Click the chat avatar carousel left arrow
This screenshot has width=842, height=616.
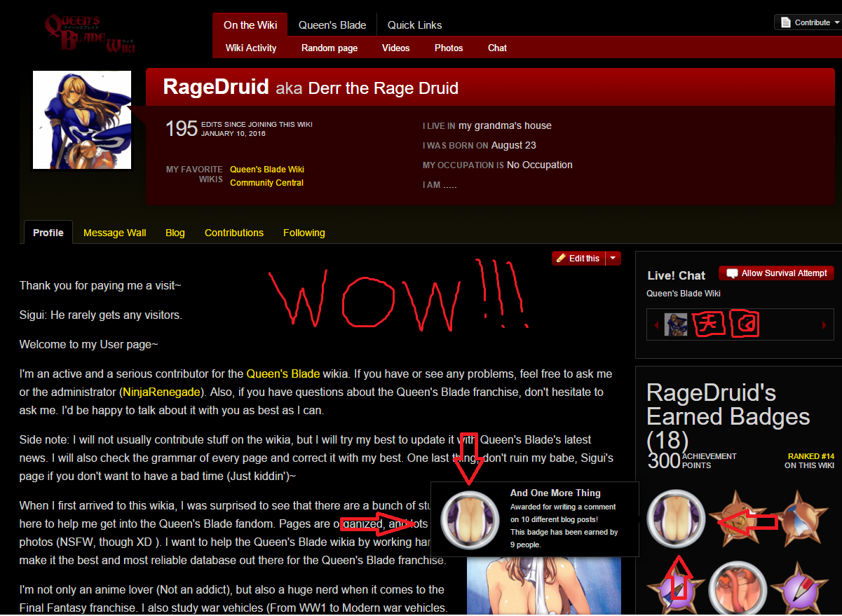click(x=657, y=325)
